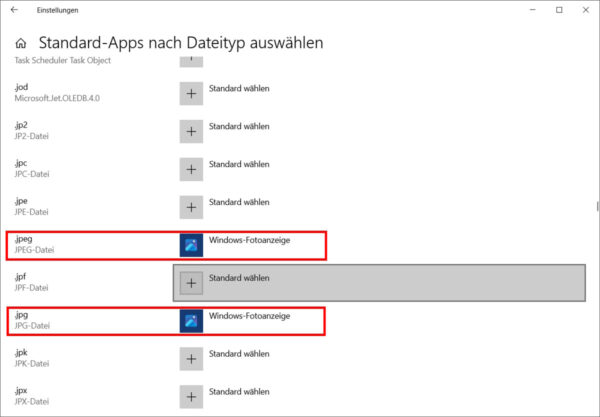Click the Windows-Fotoanzeige icon for .jpg
Viewport: 600px width, 417px height.
click(x=191, y=321)
